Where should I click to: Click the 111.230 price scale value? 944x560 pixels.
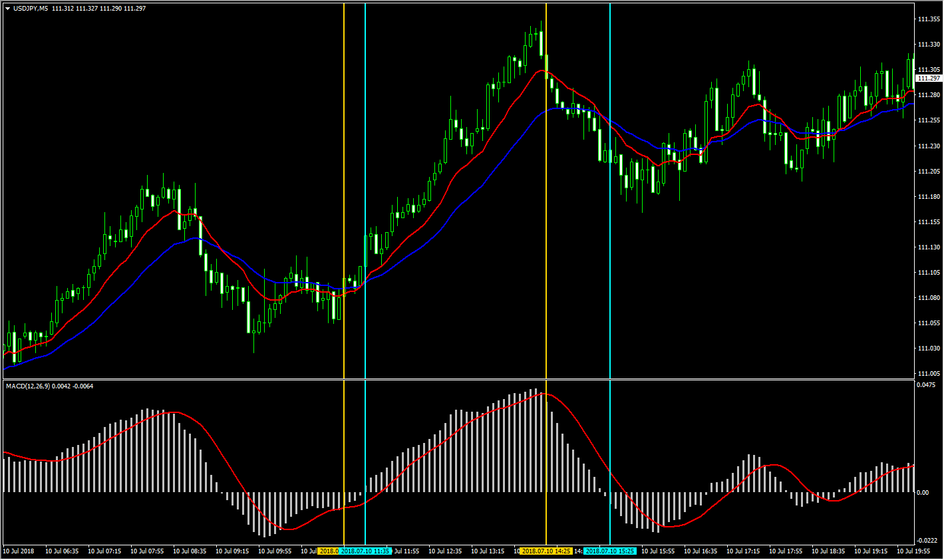click(929, 146)
